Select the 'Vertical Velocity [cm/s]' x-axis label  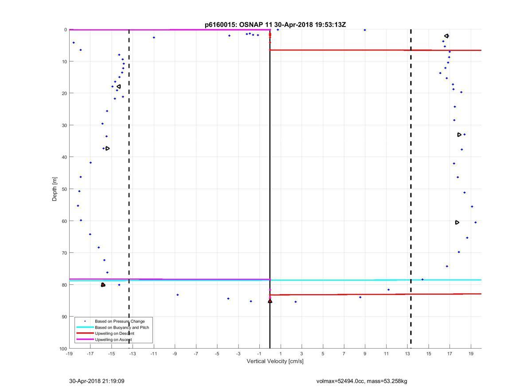tap(275, 361)
